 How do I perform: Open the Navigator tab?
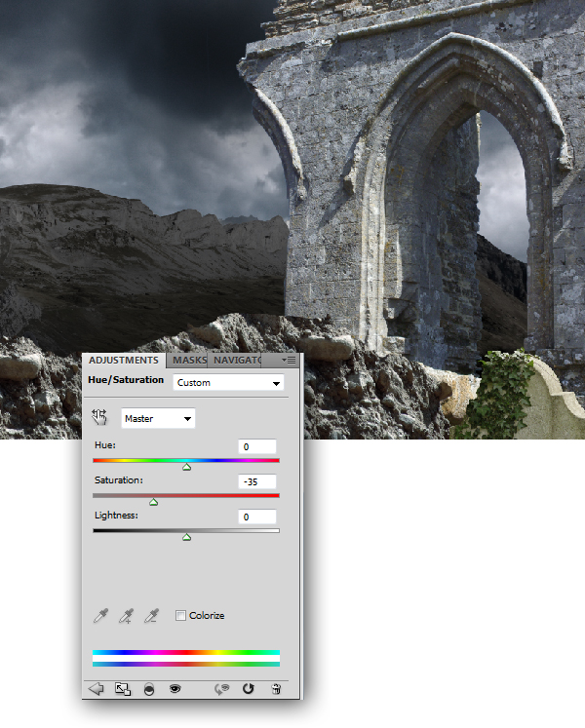pos(235,361)
